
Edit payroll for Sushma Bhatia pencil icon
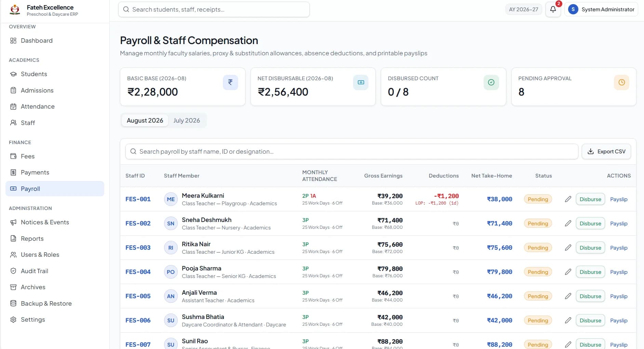point(568,320)
